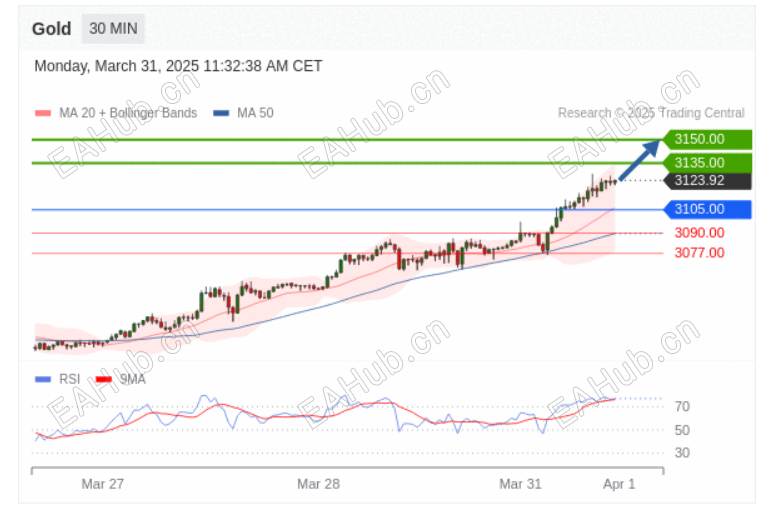Click the RSI 30 level label
This screenshot has width=773, height=514.
(x=682, y=453)
